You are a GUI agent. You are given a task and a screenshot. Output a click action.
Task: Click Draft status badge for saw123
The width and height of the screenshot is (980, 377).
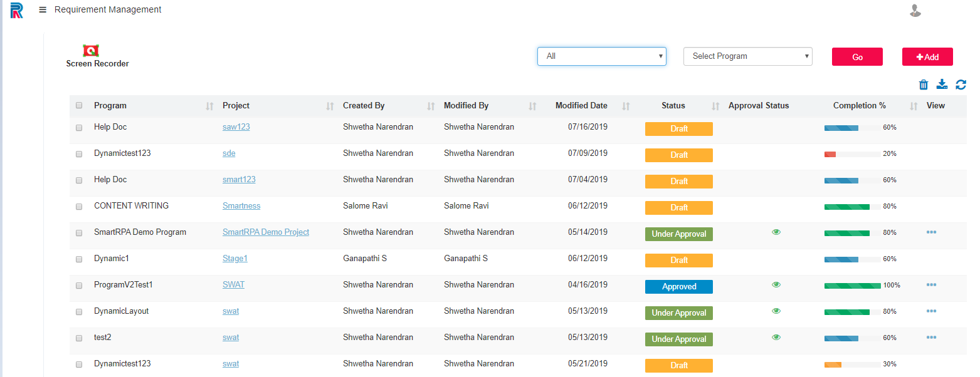679,129
